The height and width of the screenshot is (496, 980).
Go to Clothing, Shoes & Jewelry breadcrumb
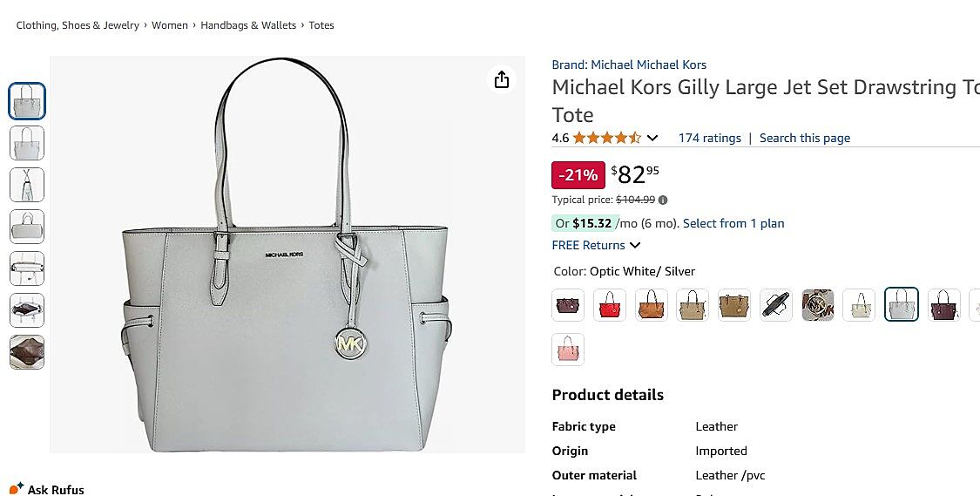click(x=78, y=25)
